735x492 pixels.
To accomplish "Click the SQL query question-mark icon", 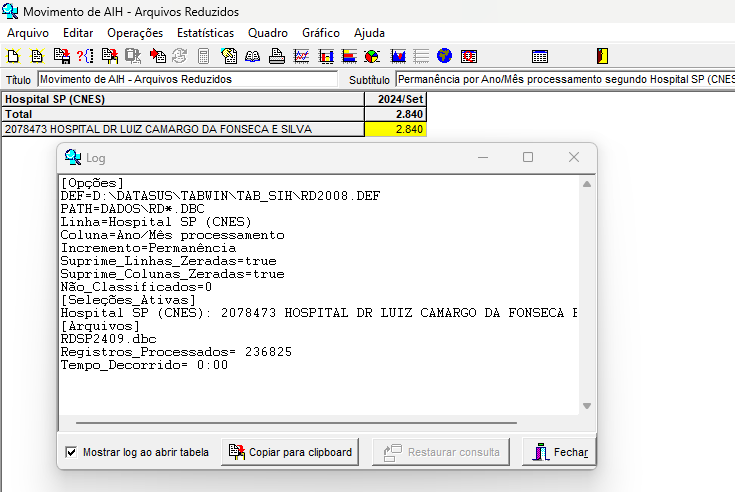I will 85,56.
